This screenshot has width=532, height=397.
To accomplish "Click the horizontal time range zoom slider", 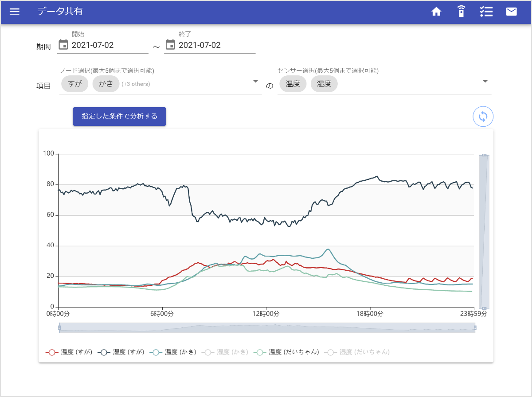I will [x=266, y=328].
